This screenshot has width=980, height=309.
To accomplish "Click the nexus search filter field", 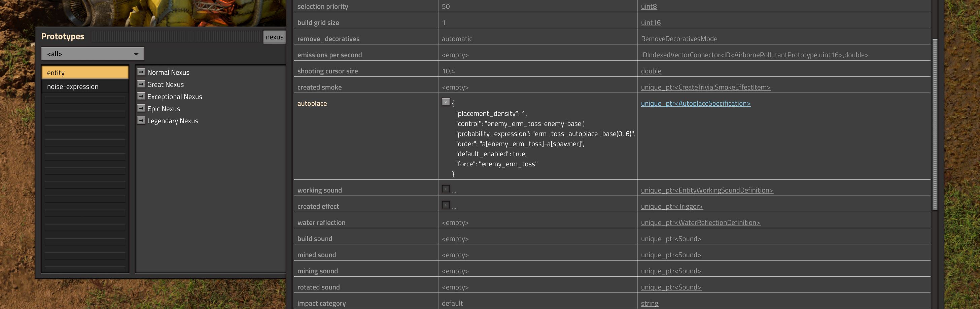I will pyautogui.click(x=274, y=37).
